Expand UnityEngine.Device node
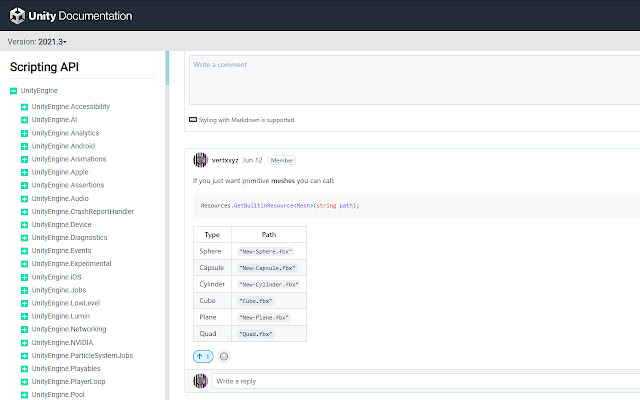Viewport: 640px width, 400px height. coord(24,224)
